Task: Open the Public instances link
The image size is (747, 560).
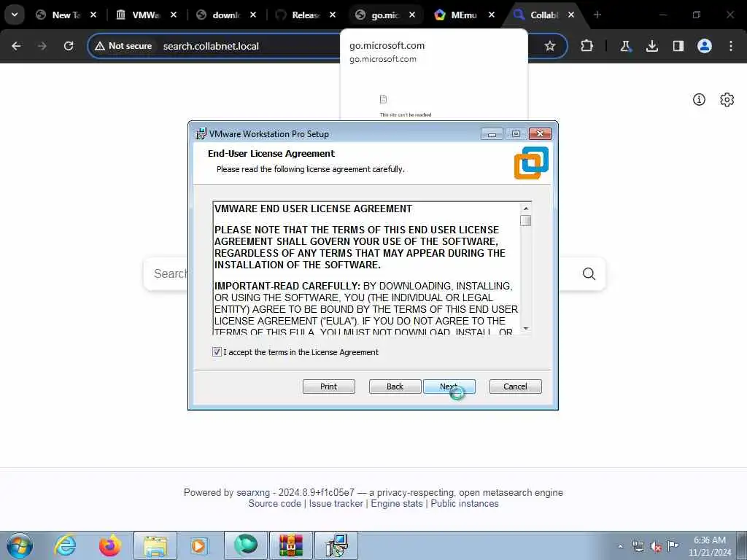Action: (x=465, y=504)
